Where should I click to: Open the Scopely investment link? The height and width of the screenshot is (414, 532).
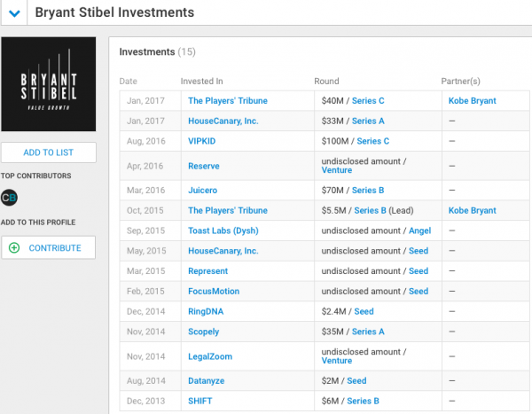tap(204, 332)
